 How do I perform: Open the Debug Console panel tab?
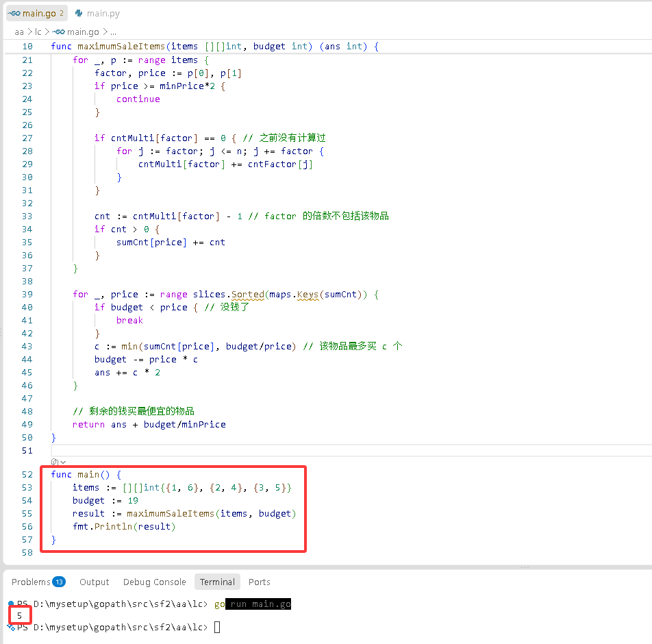154,582
